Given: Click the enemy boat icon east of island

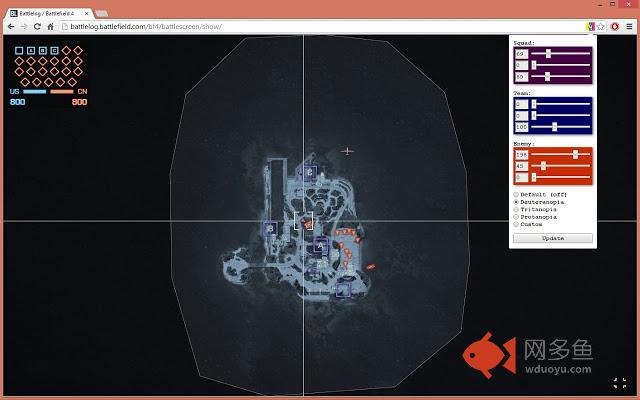Looking at the screenshot, I should click(371, 267).
